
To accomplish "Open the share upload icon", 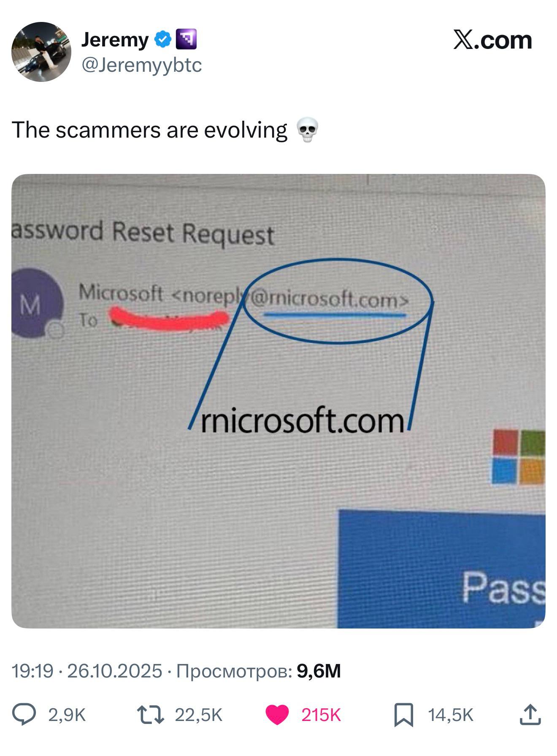I will (x=530, y=714).
